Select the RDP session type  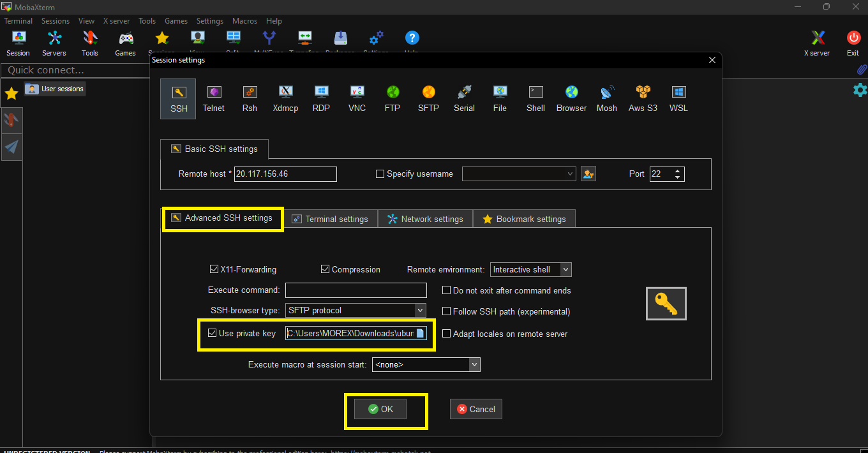pos(321,99)
